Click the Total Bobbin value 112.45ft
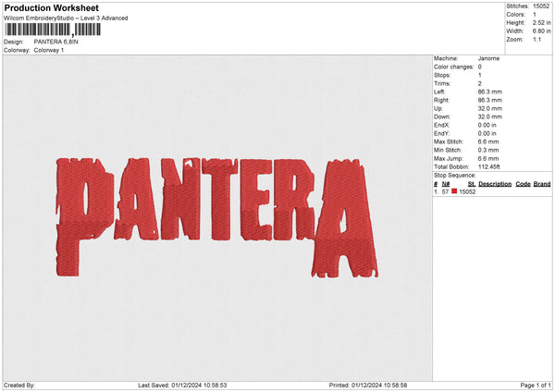The width and height of the screenshot is (555, 392). pos(488,166)
